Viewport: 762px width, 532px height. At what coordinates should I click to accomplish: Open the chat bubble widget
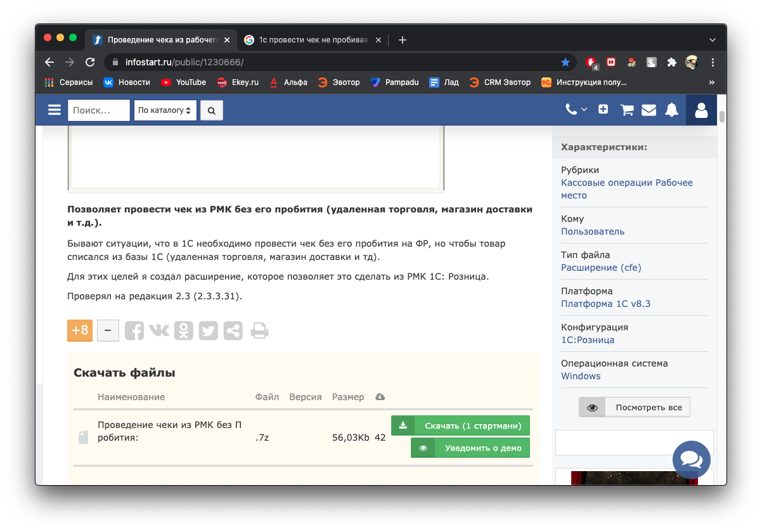(x=691, y=459)
